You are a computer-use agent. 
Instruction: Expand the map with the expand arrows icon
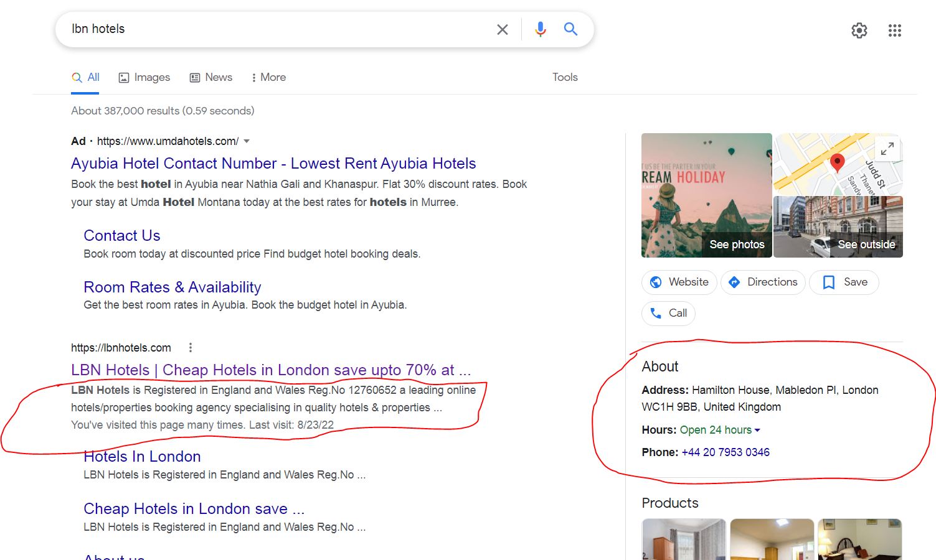(x=887, y=149)
